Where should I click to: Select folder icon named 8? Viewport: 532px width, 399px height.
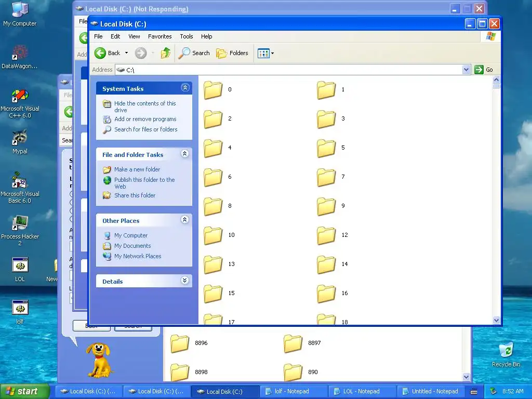(x=213, y=207)
